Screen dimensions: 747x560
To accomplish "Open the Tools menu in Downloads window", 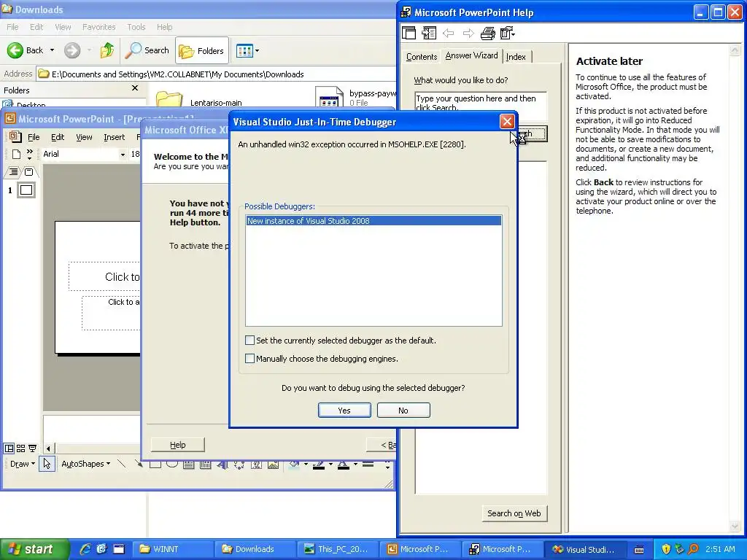I will [x=136, y=27].
